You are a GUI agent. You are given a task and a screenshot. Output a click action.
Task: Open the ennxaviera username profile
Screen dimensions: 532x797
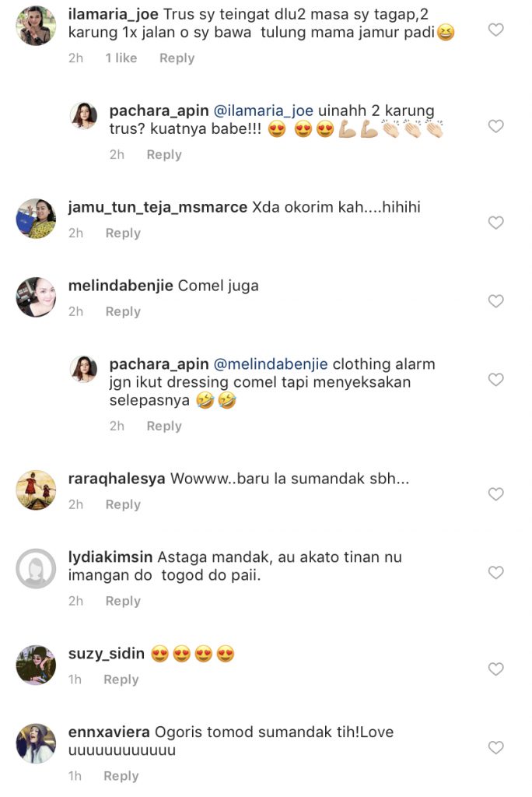(109, 732)
